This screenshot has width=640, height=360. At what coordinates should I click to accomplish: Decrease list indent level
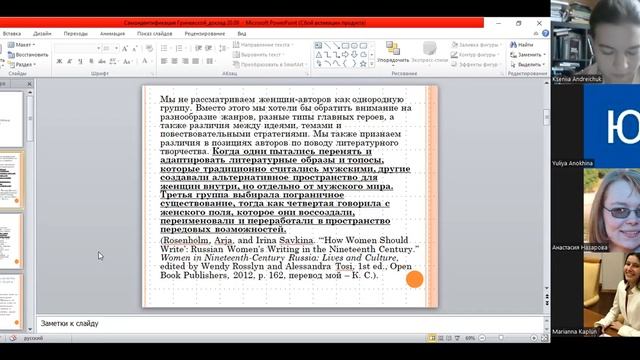198,49
